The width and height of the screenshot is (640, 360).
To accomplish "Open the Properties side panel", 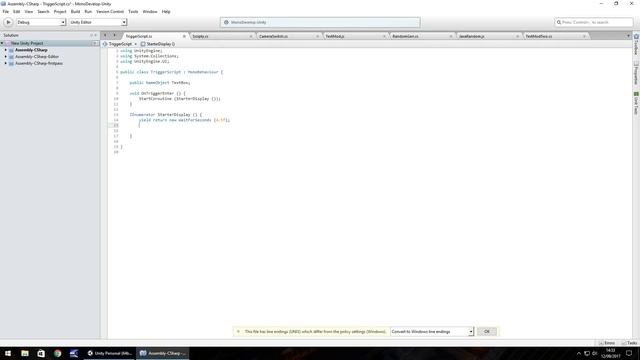I will (x=636, y=73).
